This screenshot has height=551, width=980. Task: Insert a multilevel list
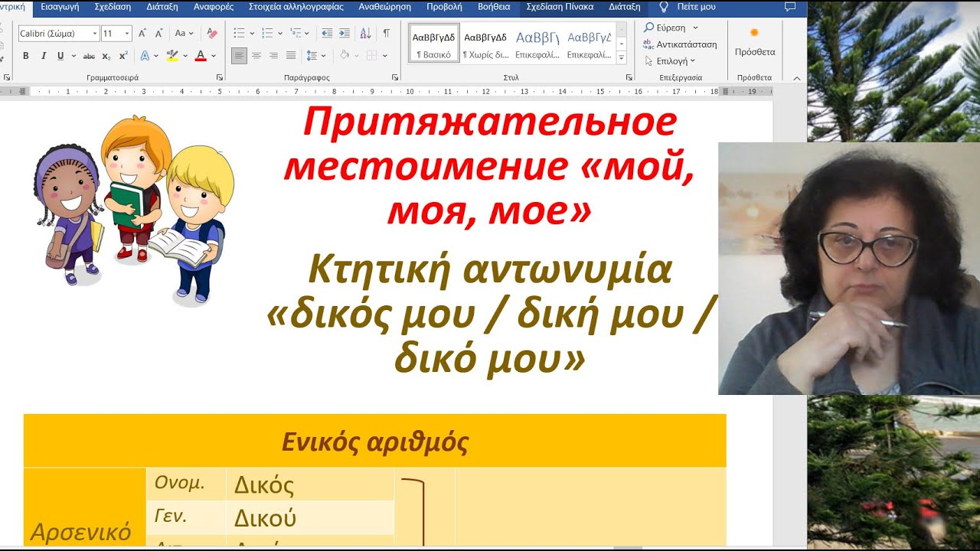(296, 34)
